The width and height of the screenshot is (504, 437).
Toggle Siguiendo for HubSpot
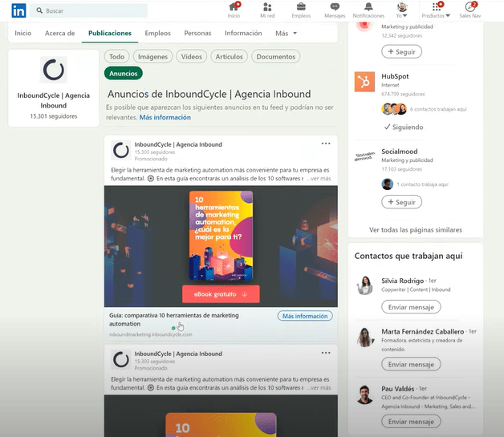(404, 127)
